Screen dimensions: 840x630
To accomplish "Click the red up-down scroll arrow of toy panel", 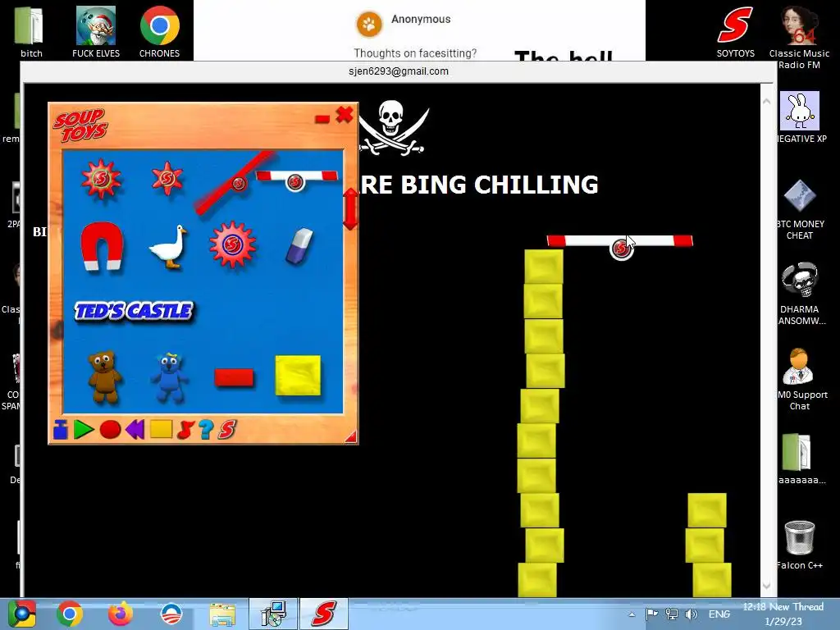I will click(349, 209).
